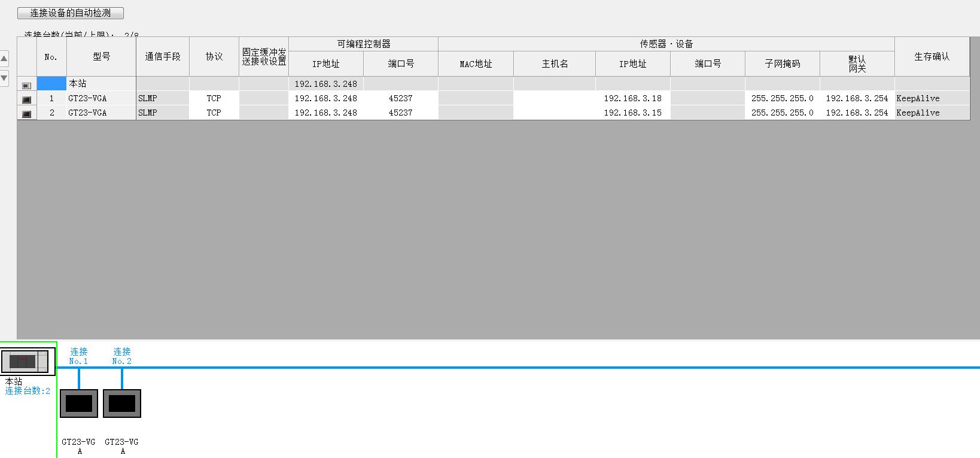The image size is (980, 458).
Task: Click the 连接No.2 label in the diagram
Action: point(122,356)
